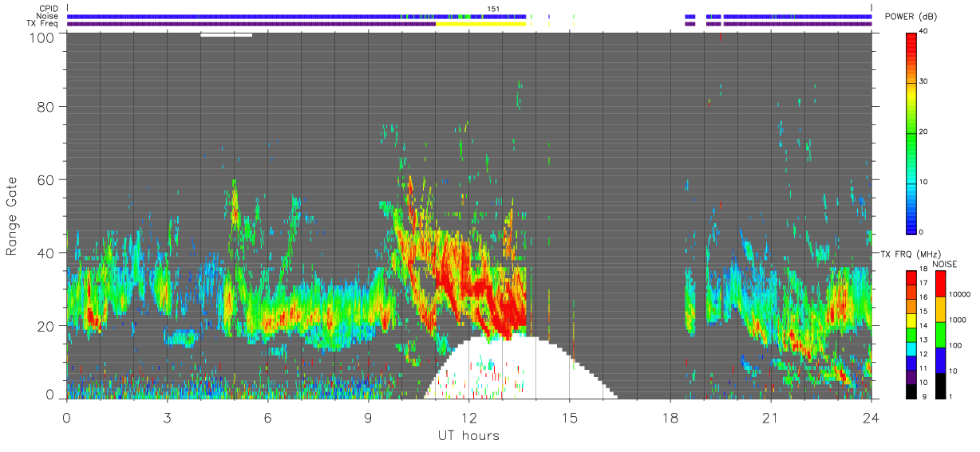Screen dimensions: 980x452
Task: Click x-axis tick label '6'
Action: pos(267,418)
